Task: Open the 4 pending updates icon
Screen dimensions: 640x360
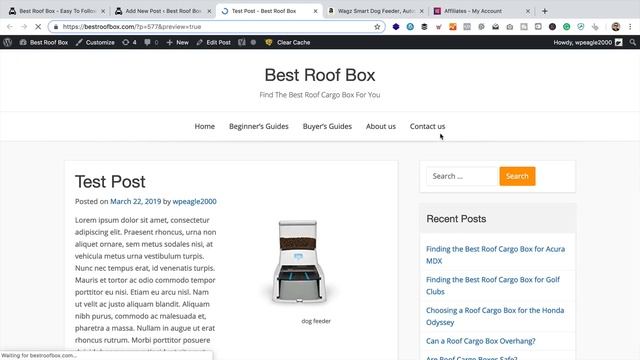Action: click(129, 42)
